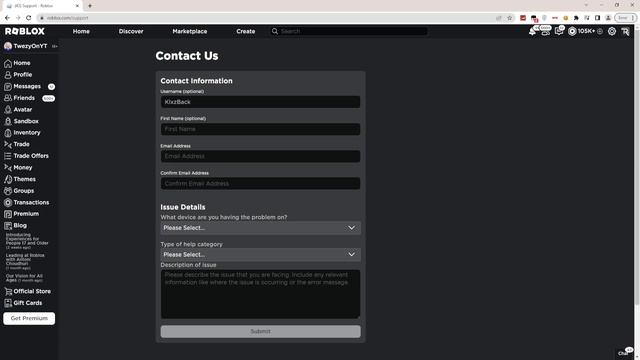Image resolution: width=640 pixels, height=360 pixels.
Task: Submit the contact form
Action: (x=260, y=331)
